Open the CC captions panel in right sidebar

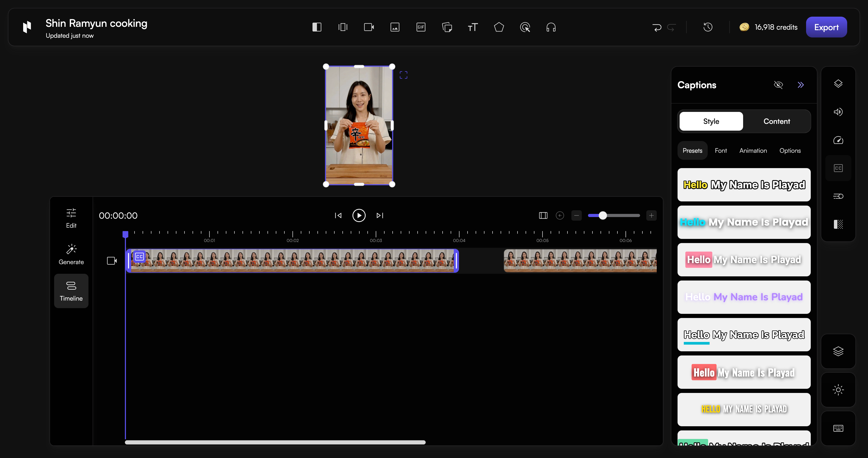point(838,168)
